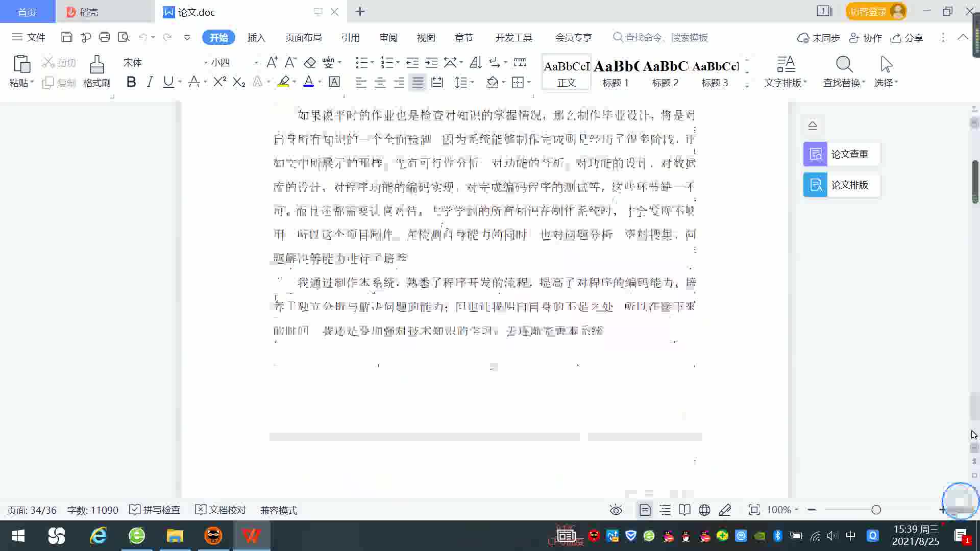980x551 pixels.
Task: Click the 未同步 sync status button
Action: click(819, 38)
